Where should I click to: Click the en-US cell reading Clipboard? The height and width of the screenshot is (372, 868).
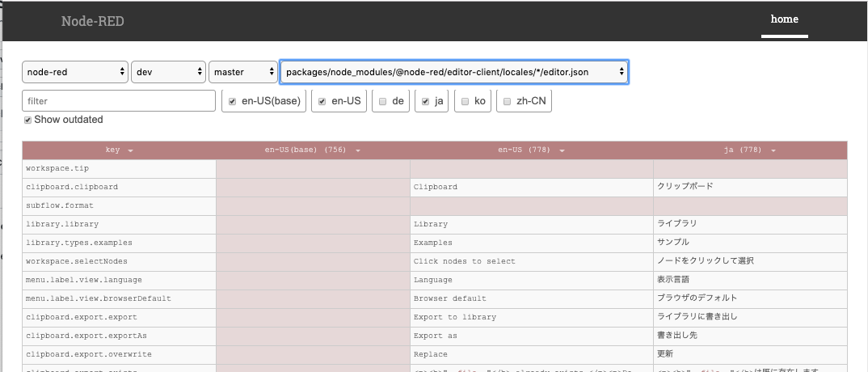coord(532,188)
